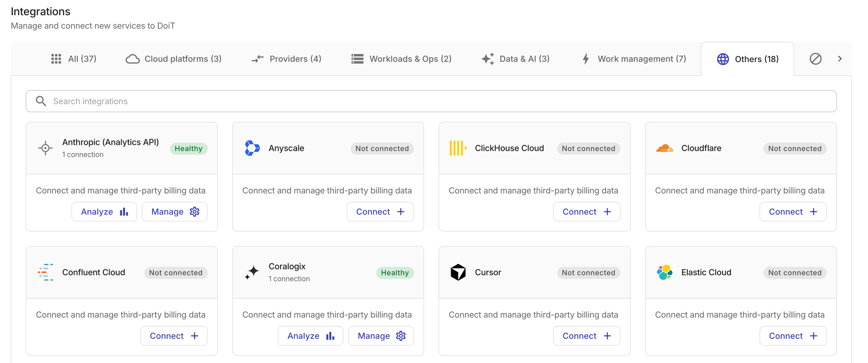Click the Healthy badge on Coralogix card
The image size is (868, 363).
point(395,273)
